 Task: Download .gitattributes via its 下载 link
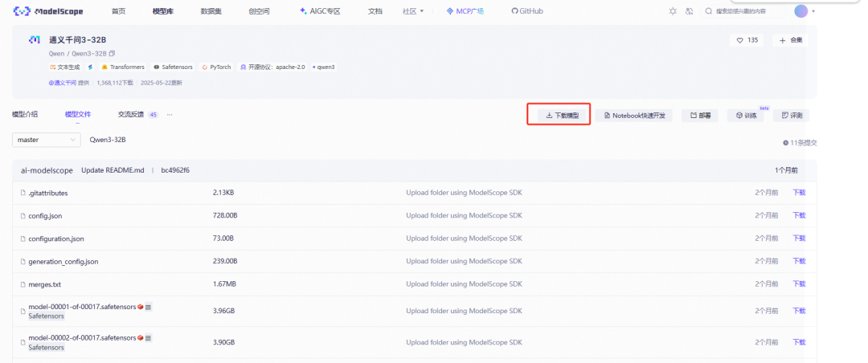799,193
